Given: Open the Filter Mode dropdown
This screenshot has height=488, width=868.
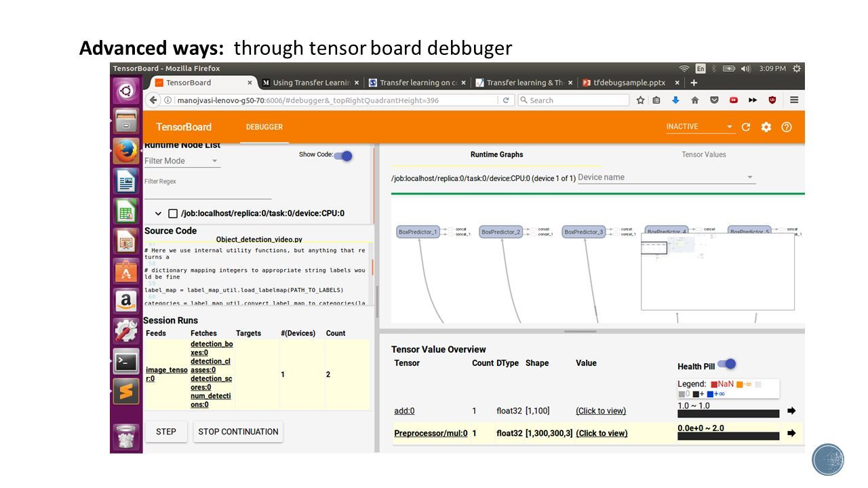Looking at the screenshot, I should click(x=182, y=161).
